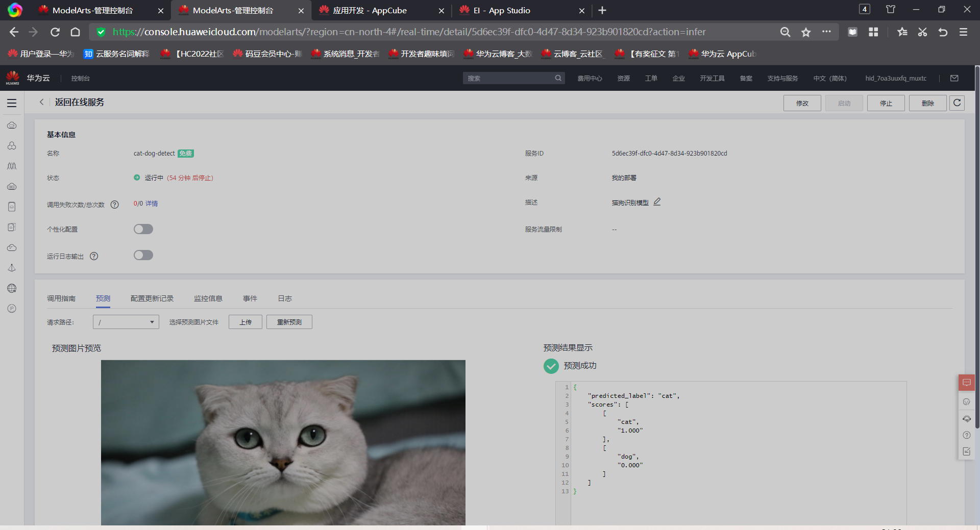Viewport: 980px width, 530px height.
Task: Click the browser address bar URL
Action: tap(409, 32)
